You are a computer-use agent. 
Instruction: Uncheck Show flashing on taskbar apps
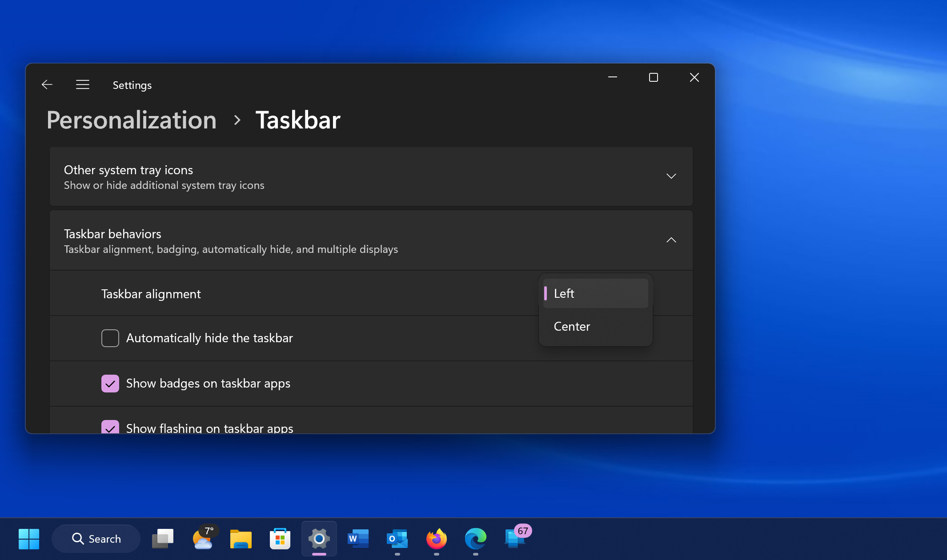click(x=110, y=428)
